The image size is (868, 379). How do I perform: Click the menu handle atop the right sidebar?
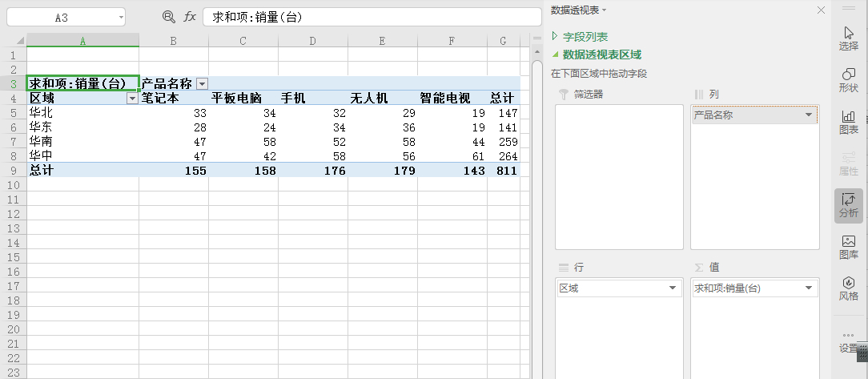(x=849, y=8)
